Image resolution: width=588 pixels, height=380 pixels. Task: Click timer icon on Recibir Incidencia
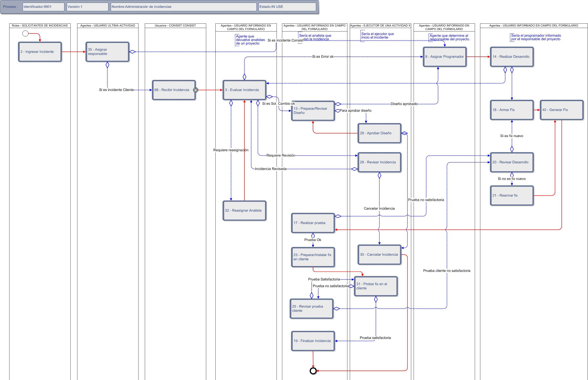196,90
